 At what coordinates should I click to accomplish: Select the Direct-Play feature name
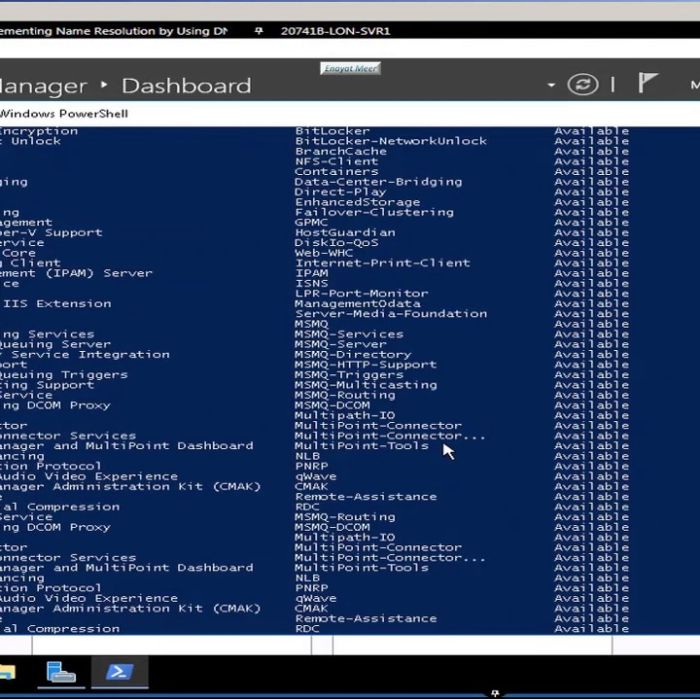(340, 192)
